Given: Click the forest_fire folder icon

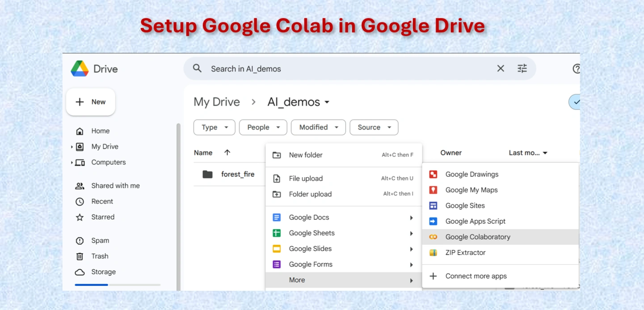Looking at the screenshot, I should [207, 174].
